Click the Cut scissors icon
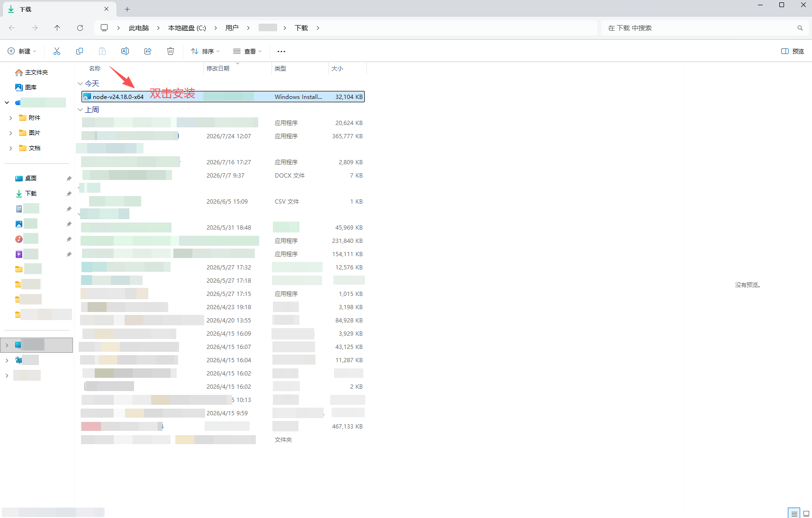 coord(57,51)
